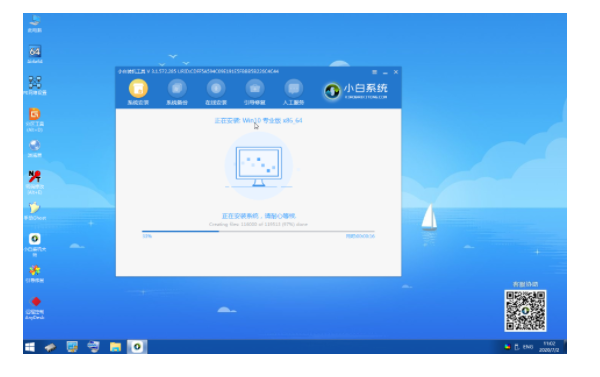Switch to the 系统备份 backup tab

pos(177,92)
